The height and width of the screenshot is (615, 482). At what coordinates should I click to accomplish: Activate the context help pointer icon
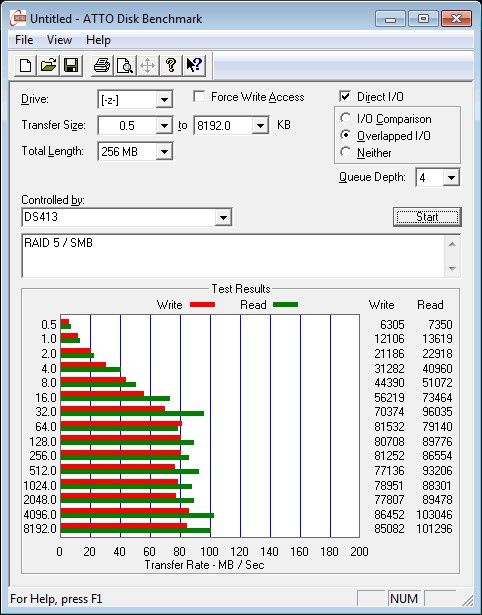[194, 65]
